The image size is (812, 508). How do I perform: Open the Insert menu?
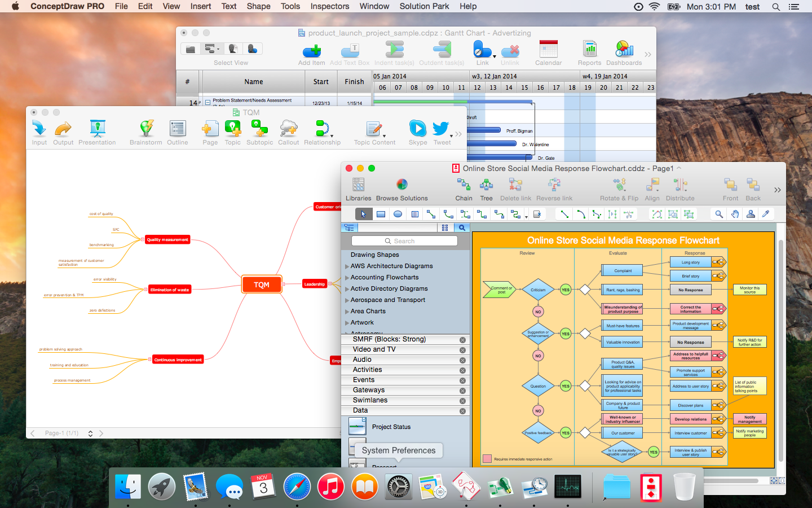click(201, 6)
